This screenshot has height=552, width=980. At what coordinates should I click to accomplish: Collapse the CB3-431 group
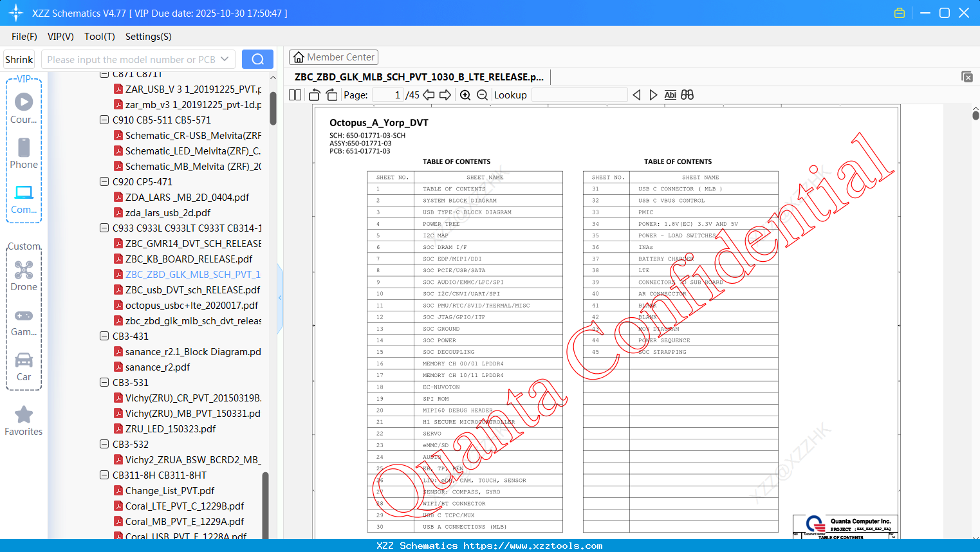coord(104,336)
